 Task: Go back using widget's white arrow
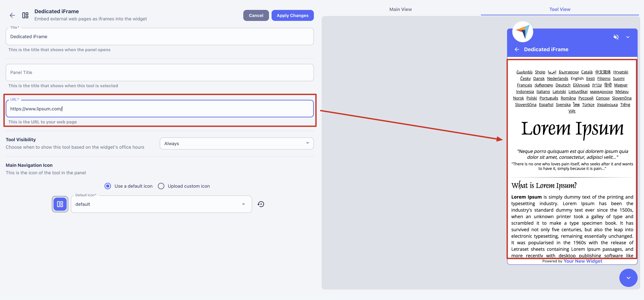(517, 49)
